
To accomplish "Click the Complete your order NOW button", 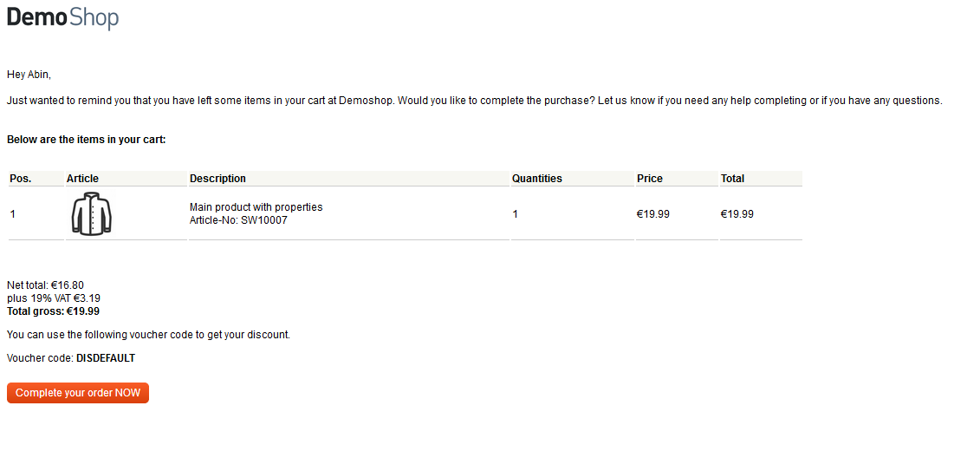I will click(x=78, y=393).
